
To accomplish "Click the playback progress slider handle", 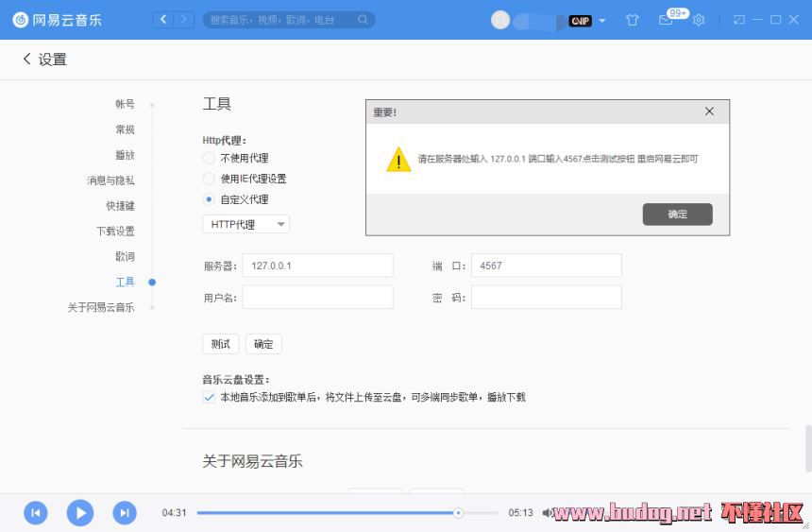I will pos(458,513).
